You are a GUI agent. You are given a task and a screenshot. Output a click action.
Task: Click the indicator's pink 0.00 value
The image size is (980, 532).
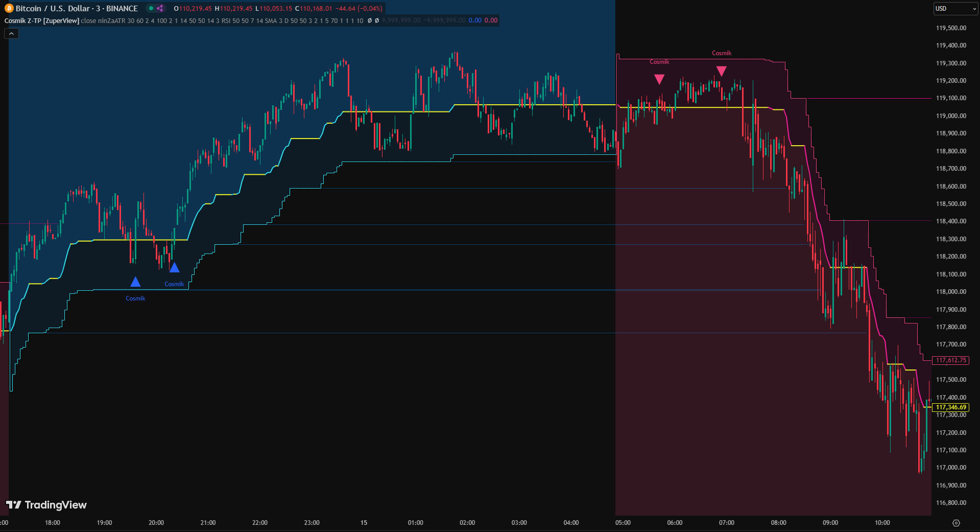pos(491,21)
